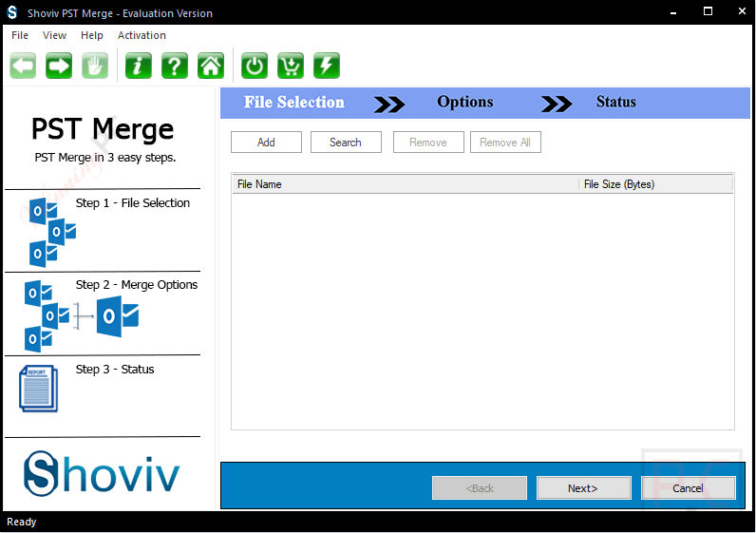Screen dimensions: 756x533
Task: Click the Remove All button
Action: point(505,143)
